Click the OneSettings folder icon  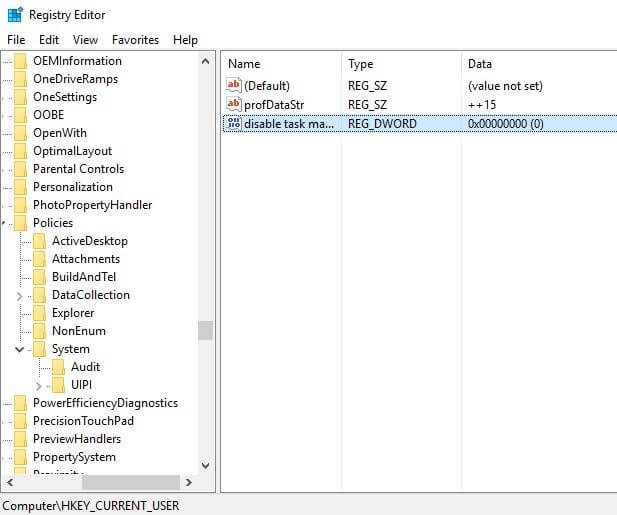click(20, 97)
